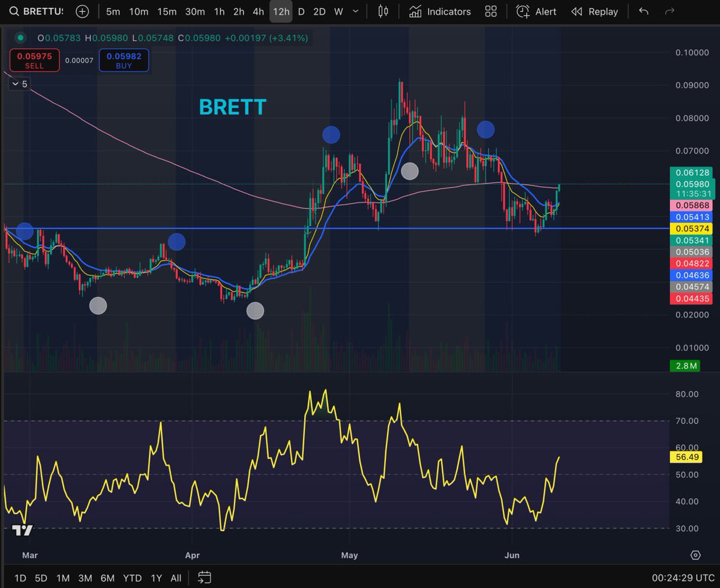Click the SELL button at 0.05975

[34, 61]
